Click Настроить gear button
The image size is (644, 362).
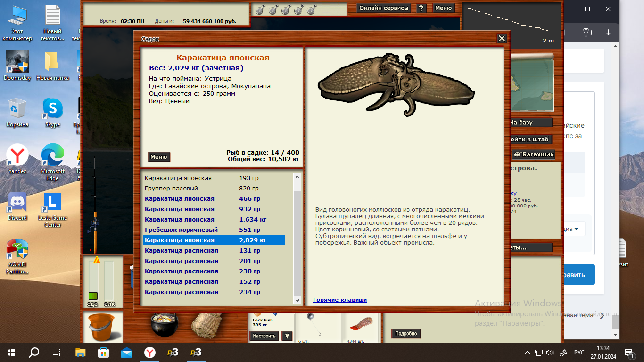[264, 336]
